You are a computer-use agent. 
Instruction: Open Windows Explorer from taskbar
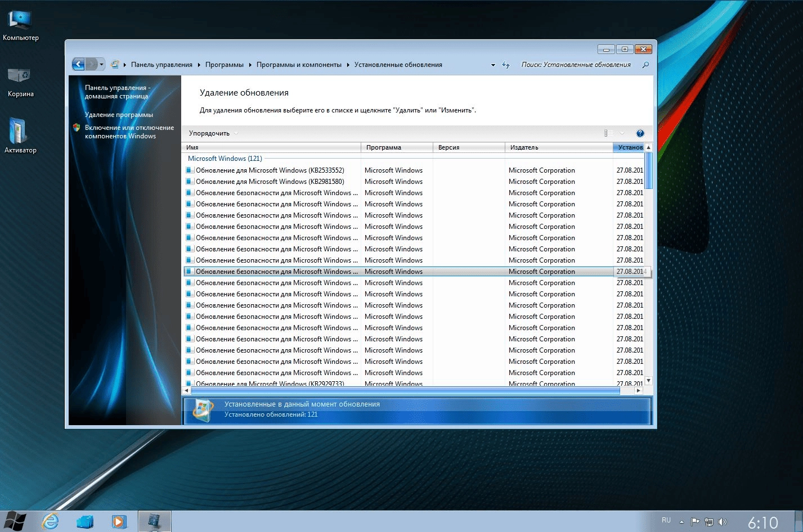(x=85, y=521)
